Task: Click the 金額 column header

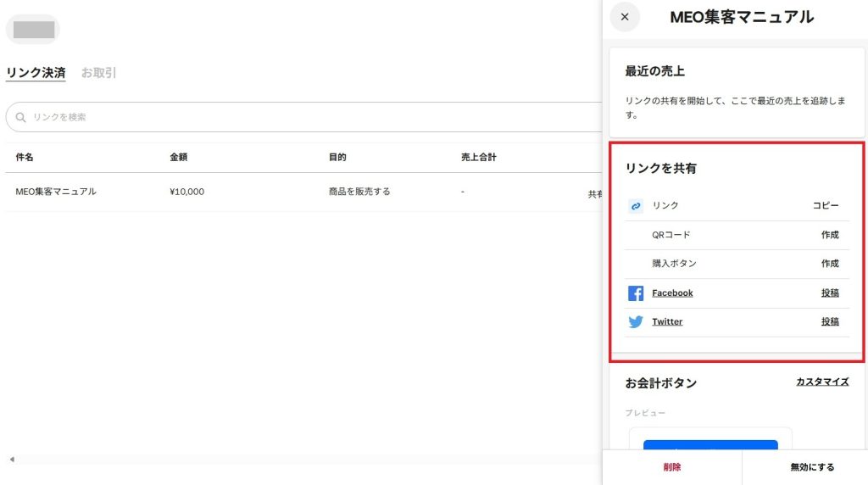Action: [x=178, y=157]
